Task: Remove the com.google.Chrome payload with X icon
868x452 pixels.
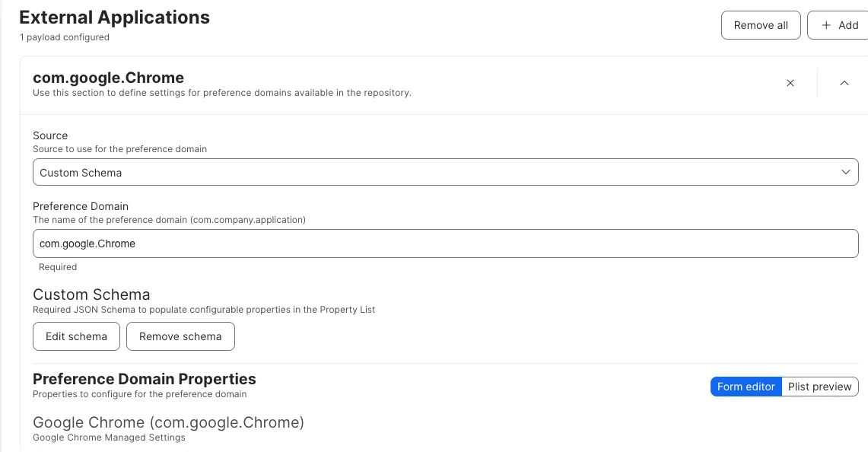Action: pyautogui.click(x=790, y=83)
